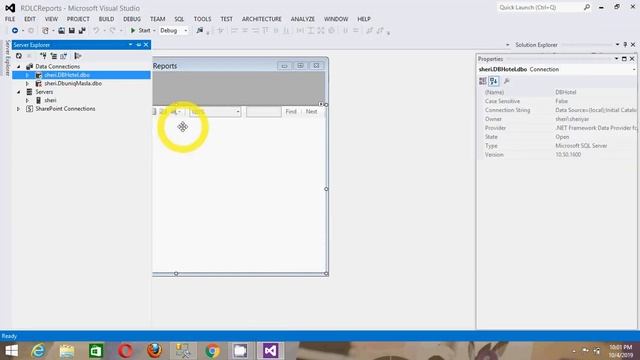Switch Properties to Categorized view
The image size is (640, 360).
point(483,81)
